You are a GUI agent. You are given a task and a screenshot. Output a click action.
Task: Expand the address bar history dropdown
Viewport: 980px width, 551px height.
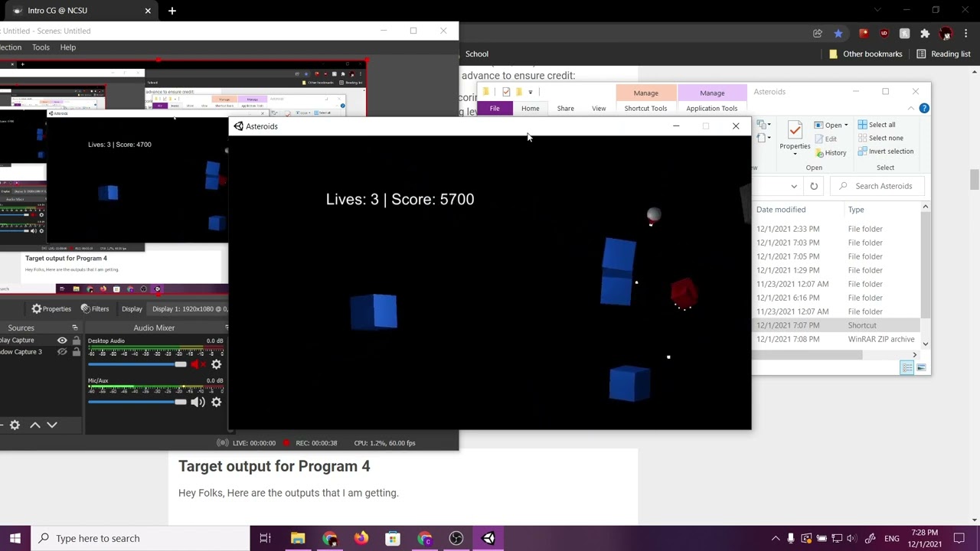click(x=794, y=186)
